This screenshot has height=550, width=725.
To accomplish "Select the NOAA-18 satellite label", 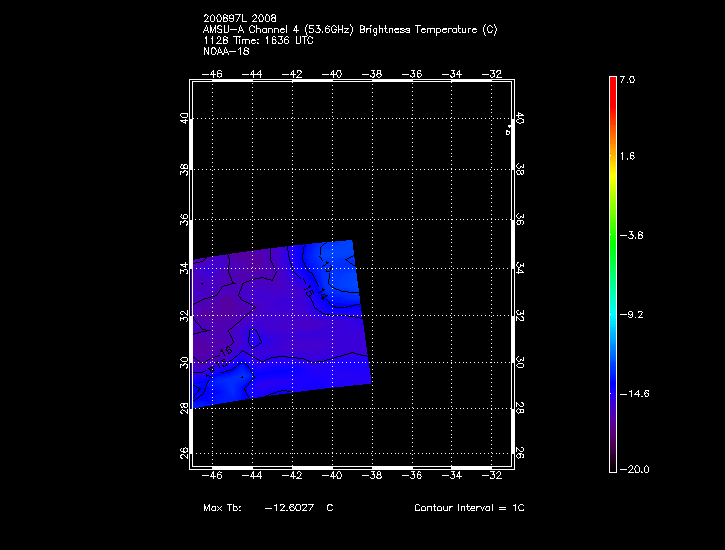I will (225, 50).
